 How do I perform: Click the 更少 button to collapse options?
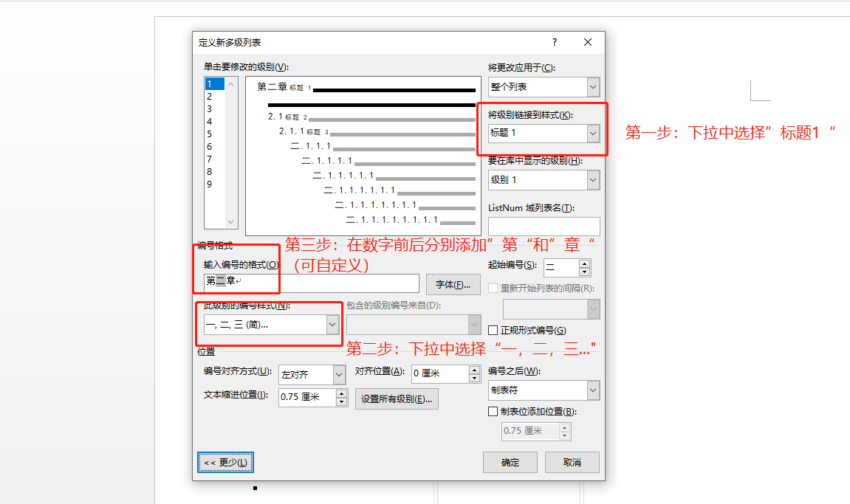pyautogui.click(x=225, y=461)
